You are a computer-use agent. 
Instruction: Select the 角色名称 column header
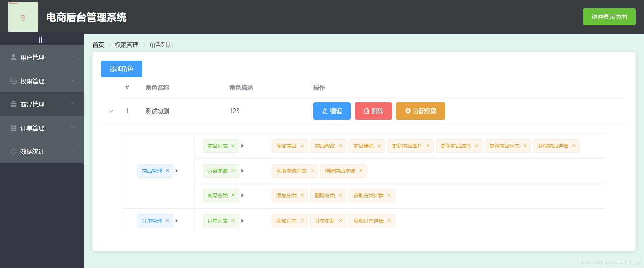pos(157,88)
